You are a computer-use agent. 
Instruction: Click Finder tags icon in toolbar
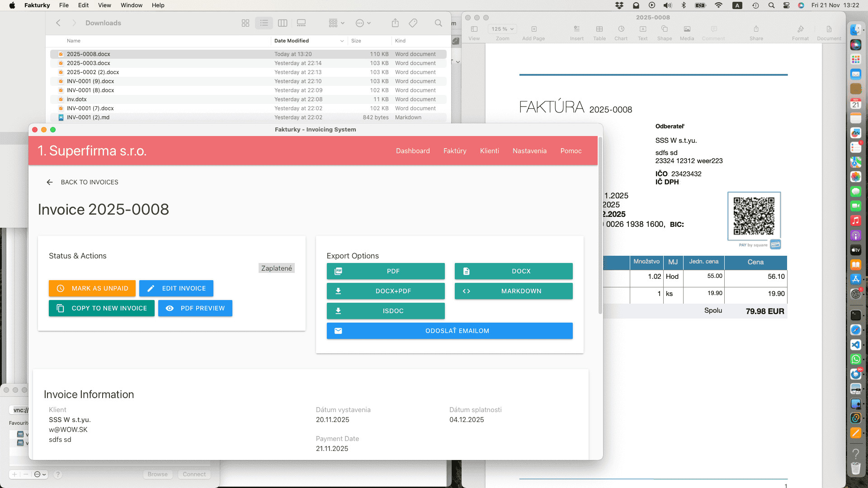(413, 23)
